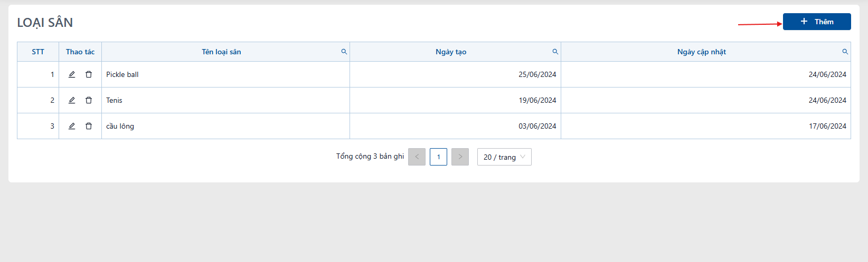The height and width of the screenshot is (262, 868).
Task: Search in Ngày cập nhật column
Action: (845, 52)
